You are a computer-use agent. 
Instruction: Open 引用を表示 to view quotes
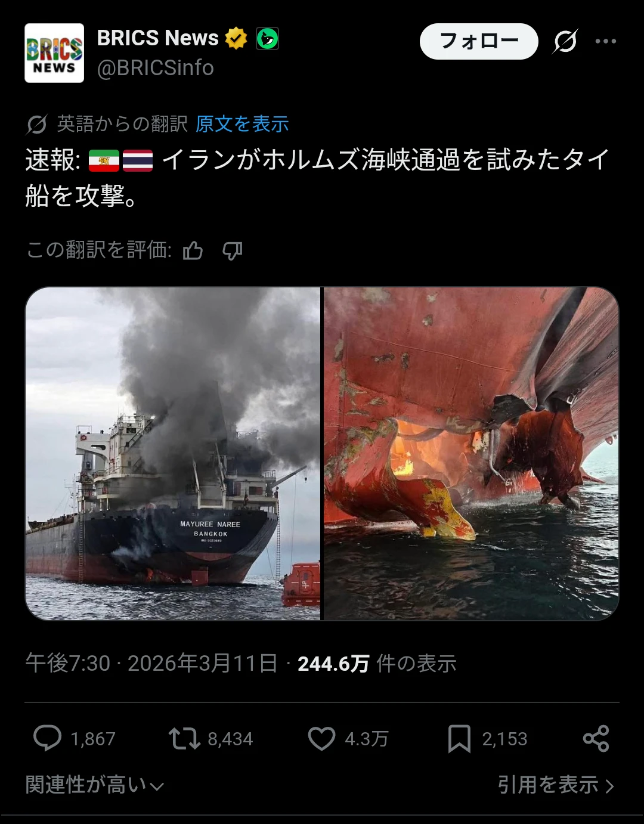click(x=556, y=785)
